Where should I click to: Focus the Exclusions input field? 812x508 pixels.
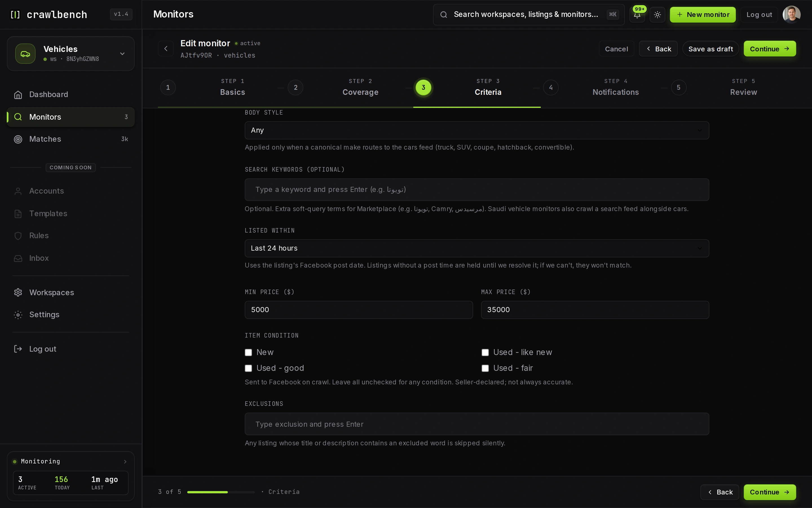(x=477, y=424)
